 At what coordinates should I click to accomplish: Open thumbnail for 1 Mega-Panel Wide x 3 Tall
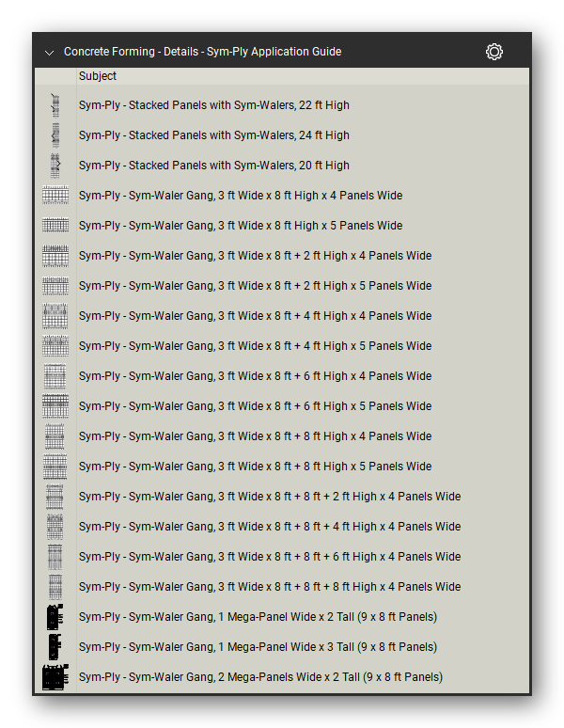55,647
